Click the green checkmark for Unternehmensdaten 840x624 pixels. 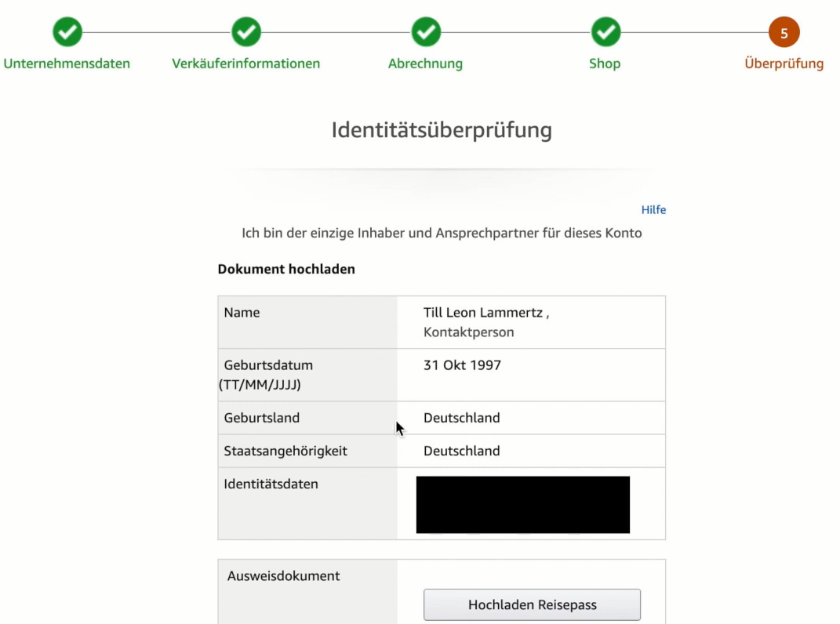click(67, 31)
